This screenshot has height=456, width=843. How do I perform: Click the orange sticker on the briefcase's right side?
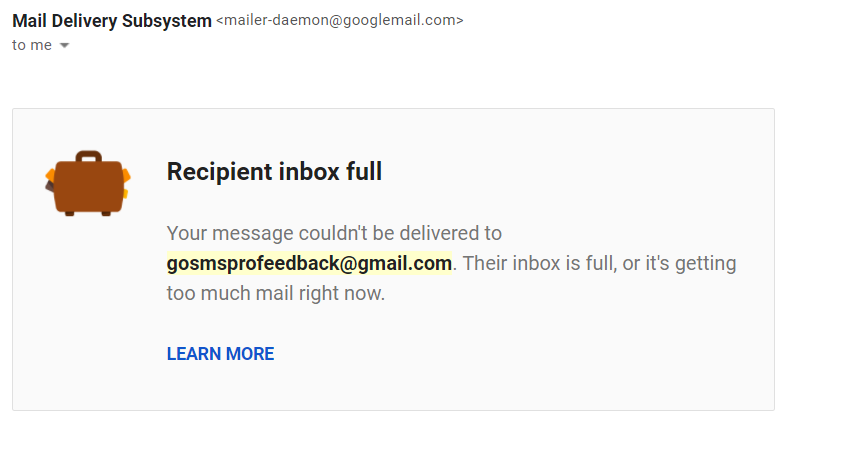(125, 176)
